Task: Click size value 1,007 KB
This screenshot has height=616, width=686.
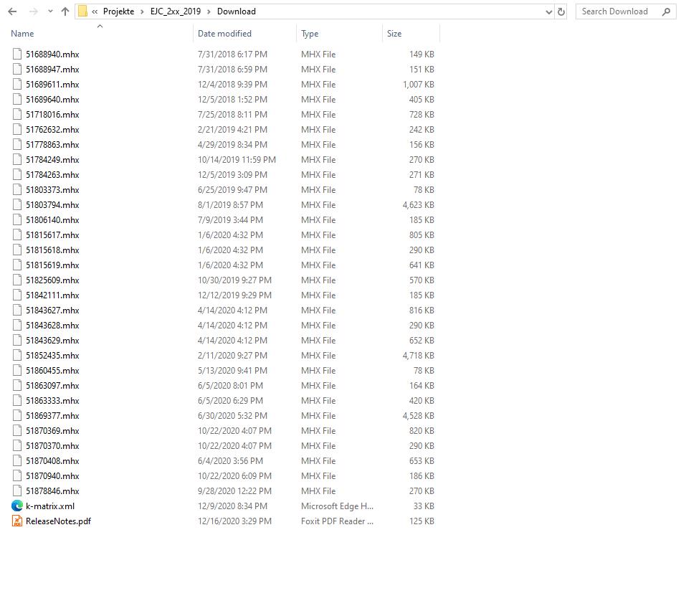Action: click(x=418, y=85)
